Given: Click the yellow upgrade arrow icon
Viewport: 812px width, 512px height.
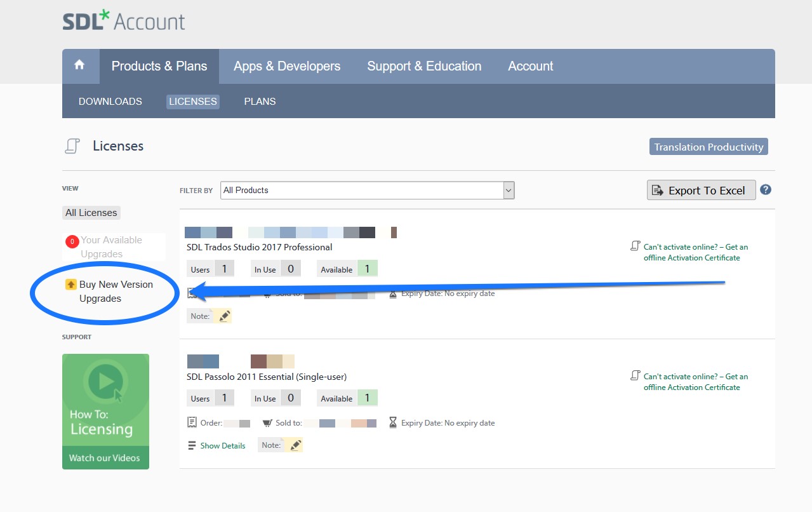Looking at the screenshot, I should (71, 285).
